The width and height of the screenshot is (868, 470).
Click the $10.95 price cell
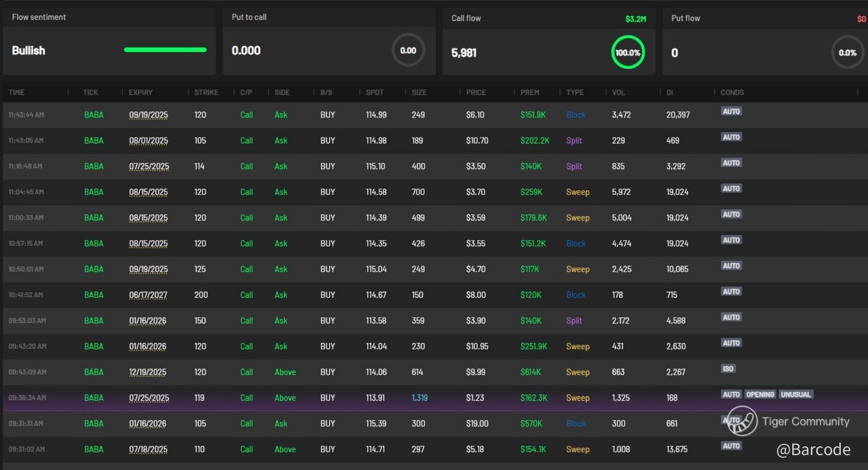click(x=477, y=347)
